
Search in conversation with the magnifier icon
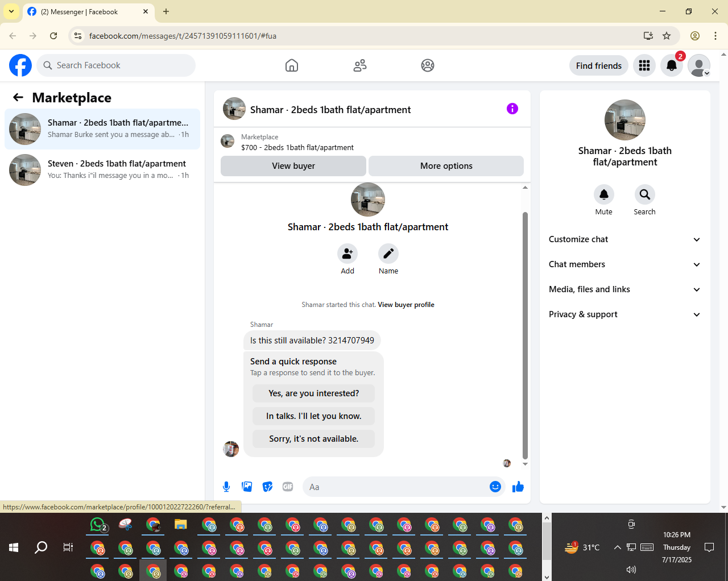[x=645, y=194]
